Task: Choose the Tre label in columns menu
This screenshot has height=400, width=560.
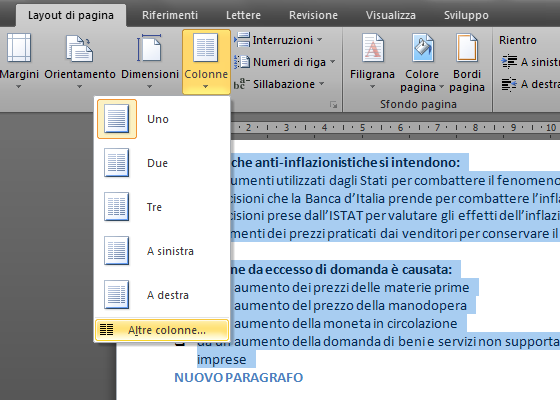Action: pos(154,207)
